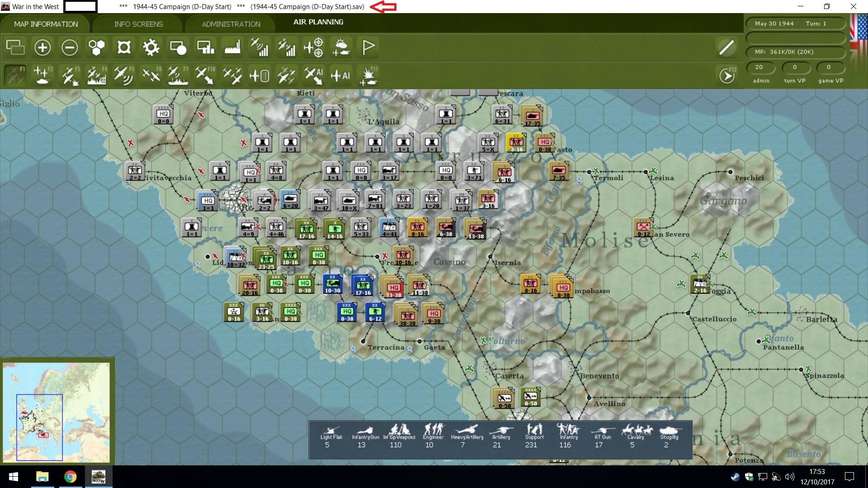Viewport: 868px width, 488px height.
Task: Toggle the twin-plane signal bars icon
Action: pyautogui.click(x=287, y=47)
